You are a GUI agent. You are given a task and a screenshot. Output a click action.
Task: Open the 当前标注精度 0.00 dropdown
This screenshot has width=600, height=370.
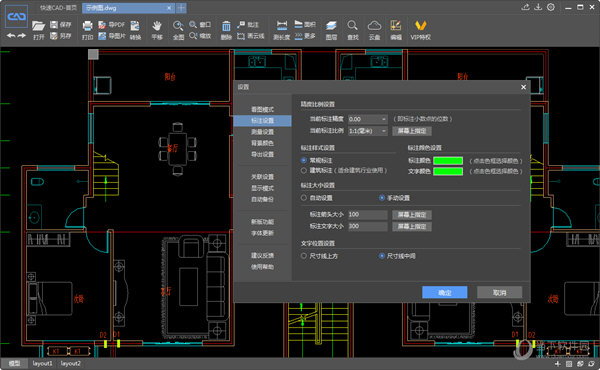[x=367, y=119]
